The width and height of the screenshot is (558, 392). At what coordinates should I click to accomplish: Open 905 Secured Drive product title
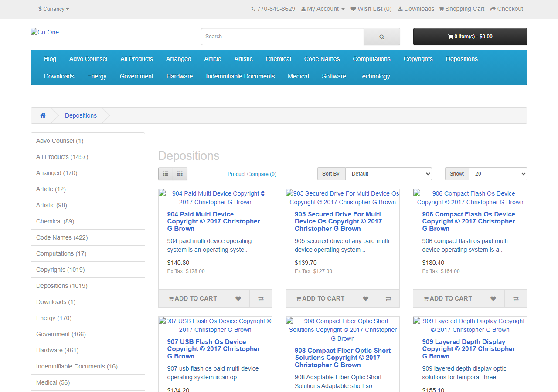pyautogui.click(x=338, y=221)
